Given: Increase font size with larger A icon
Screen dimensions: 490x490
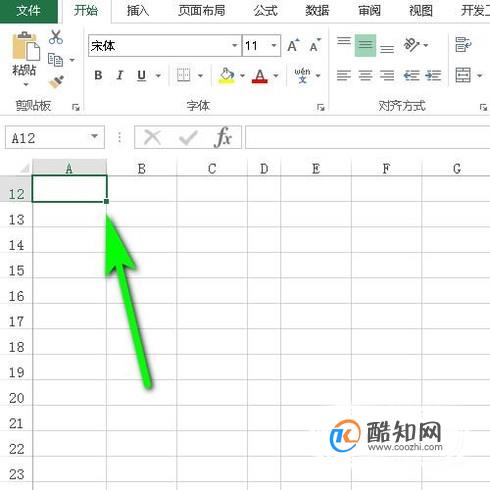Looking at the screenshot, I should coord(293,45).
